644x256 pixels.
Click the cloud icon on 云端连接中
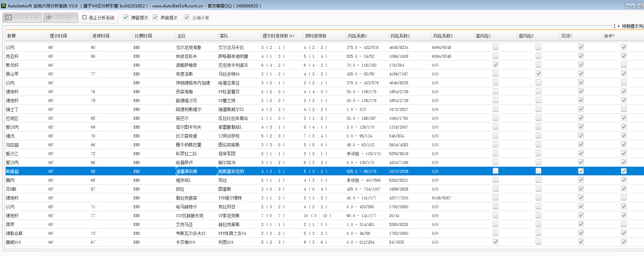pos(49,17)
